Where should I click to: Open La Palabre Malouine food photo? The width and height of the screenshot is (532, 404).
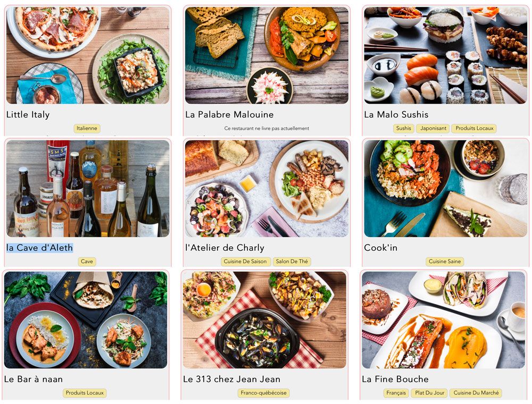pos(267,55)
